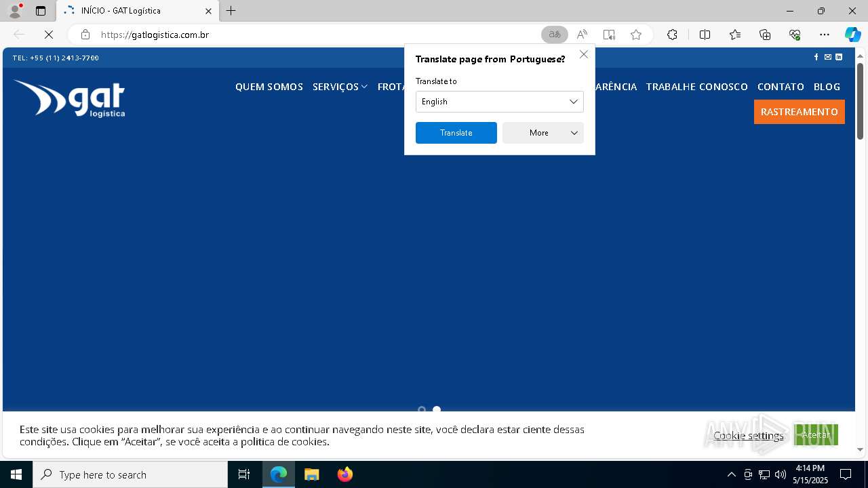This screenshot has height=488, width=868.
Task: Select the first carousel slide dot
Action: [422, 409]
